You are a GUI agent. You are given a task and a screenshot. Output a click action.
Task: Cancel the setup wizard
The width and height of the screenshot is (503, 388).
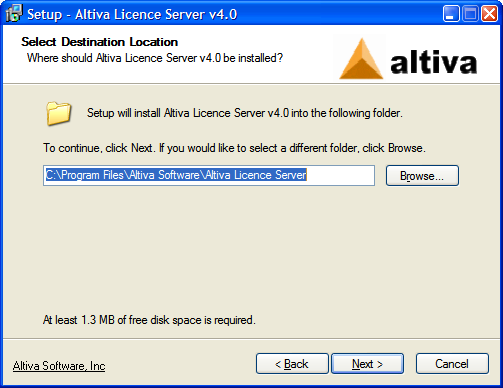[452, 364]
